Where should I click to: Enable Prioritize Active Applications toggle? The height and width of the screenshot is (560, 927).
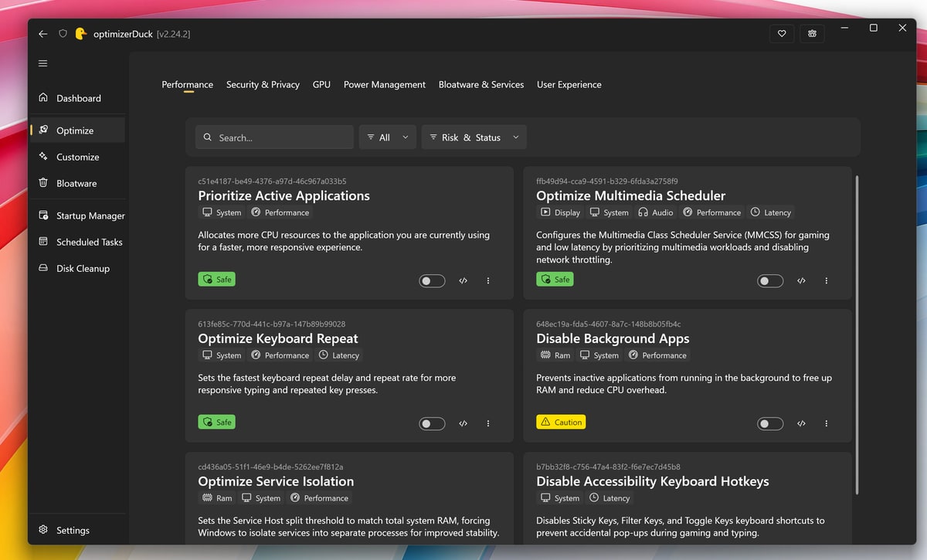[x=433, y=281]
